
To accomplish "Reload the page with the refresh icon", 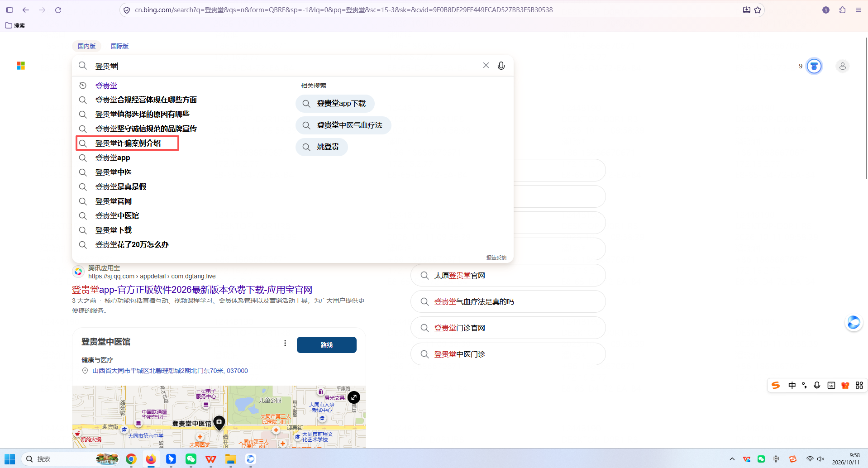I will coord(58,10).
